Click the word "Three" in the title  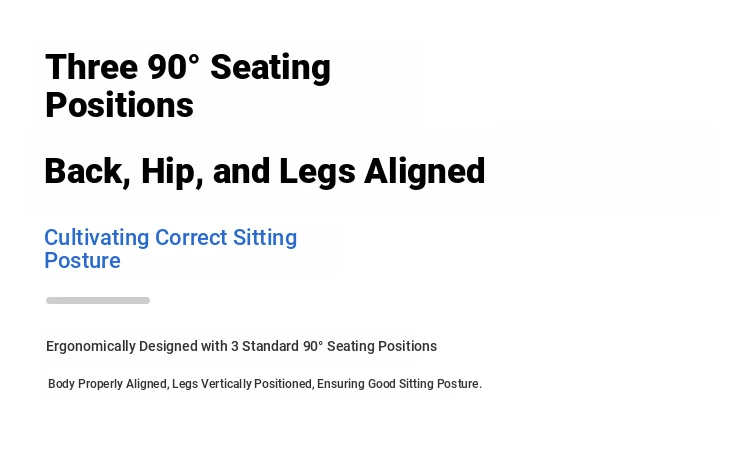click(91, 67)
